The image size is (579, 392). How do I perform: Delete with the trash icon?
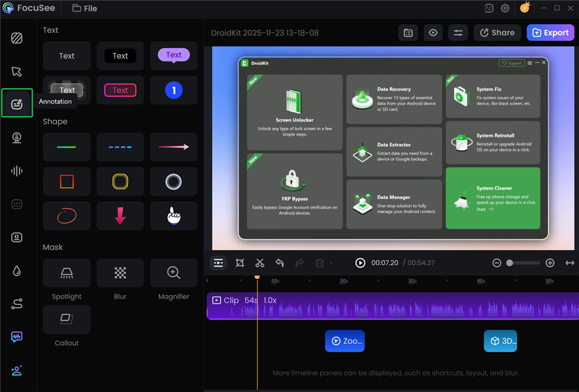320,263
